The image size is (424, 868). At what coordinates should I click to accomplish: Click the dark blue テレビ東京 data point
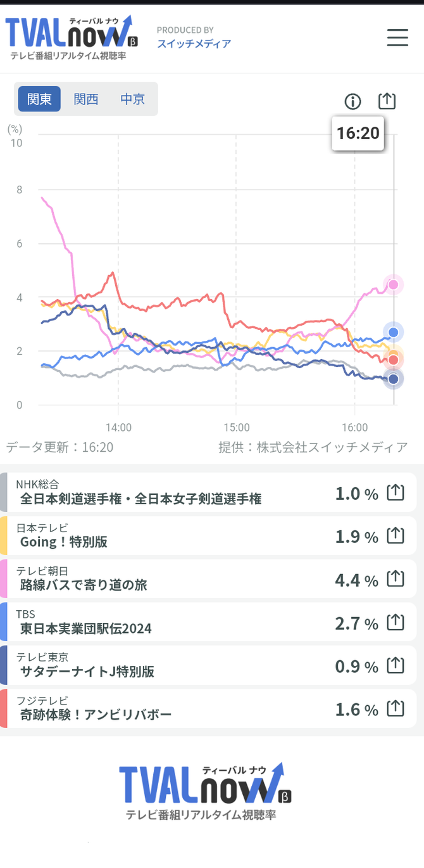point(394,379)
